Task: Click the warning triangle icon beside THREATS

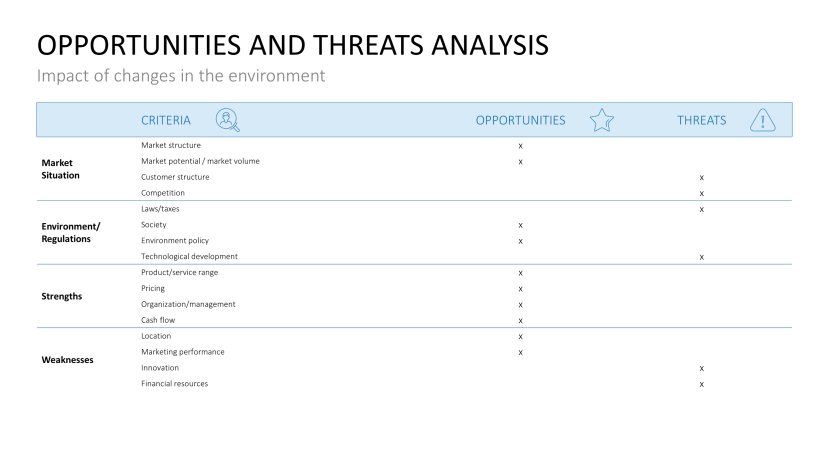Action: (x=762, y=120)
